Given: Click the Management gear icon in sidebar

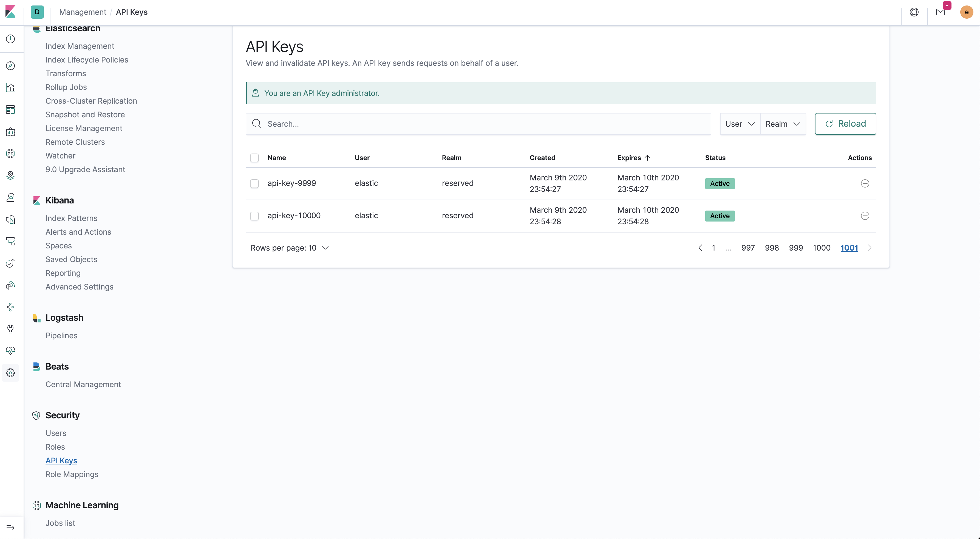Looking at the screenshot, I should [x=11, y=373].
